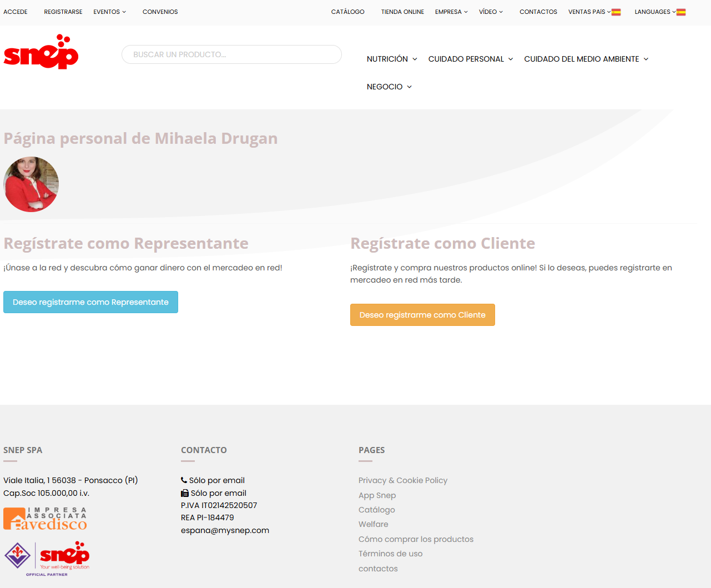
Task: Expand the Cuidado Personal category menu
Action: (471, 59)
